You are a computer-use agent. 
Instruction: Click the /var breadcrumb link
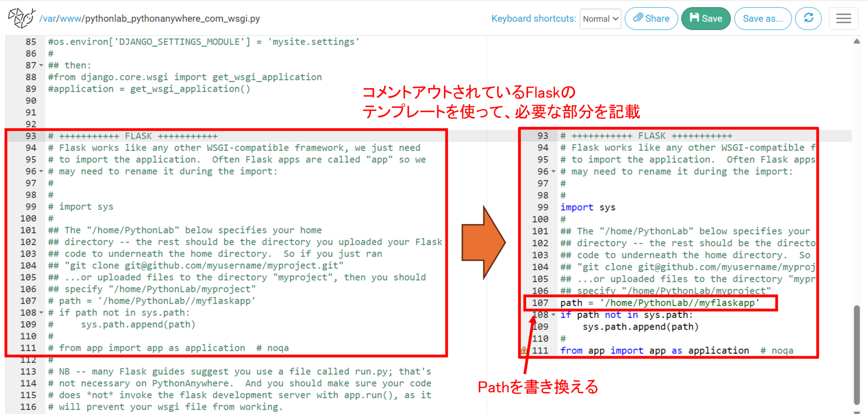(48, 18)
